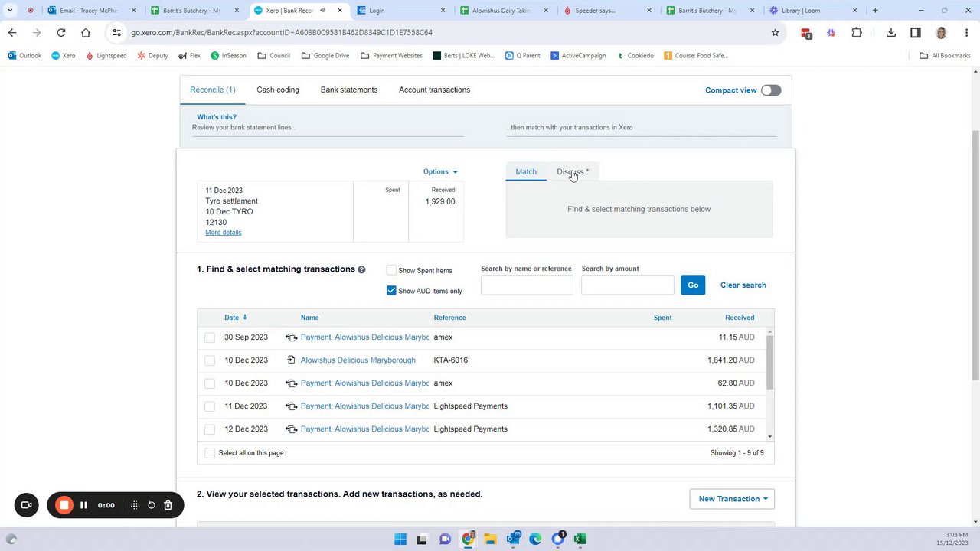The width and height of the screenshot is (980, 551).
Task: Tick the checkbox for the 11 Dec 2023 row
Action: click(x=210, y=406)
